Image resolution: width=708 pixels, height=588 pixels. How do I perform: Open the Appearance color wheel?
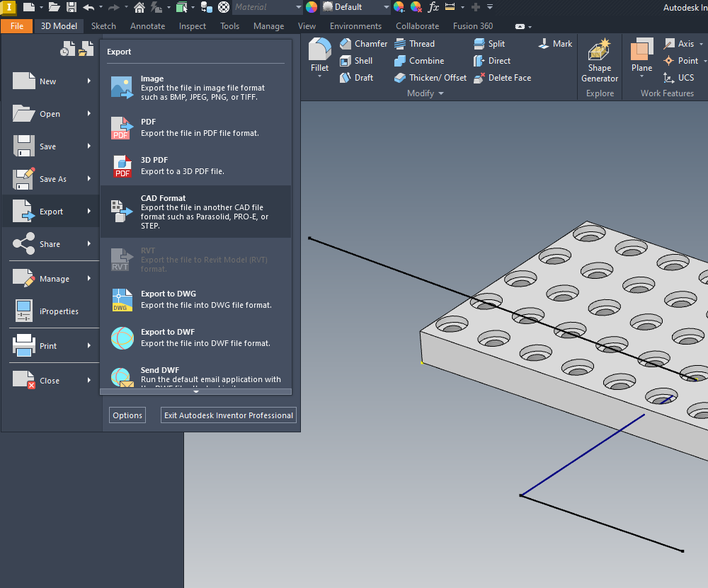312,7
